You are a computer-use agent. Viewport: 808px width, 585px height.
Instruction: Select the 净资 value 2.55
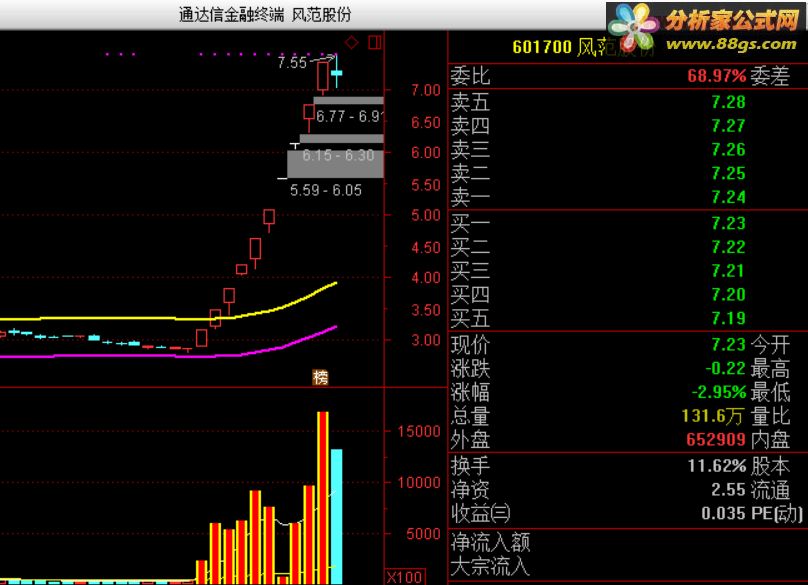pyautogui.click(x=729, y=490)
